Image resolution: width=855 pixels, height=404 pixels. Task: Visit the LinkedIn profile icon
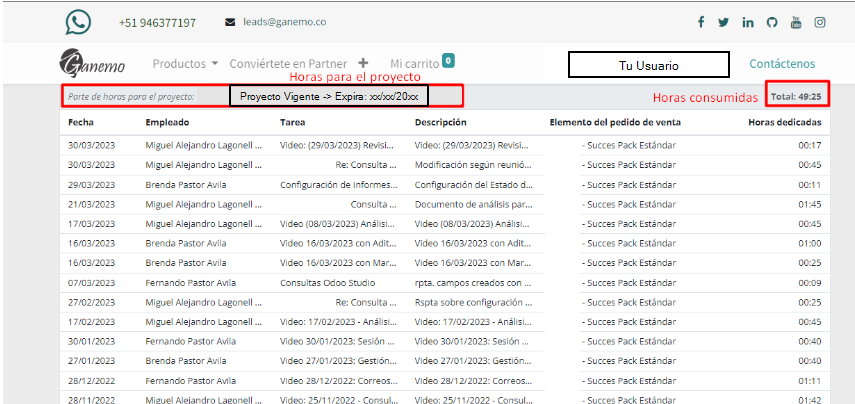tap(748, 22)
